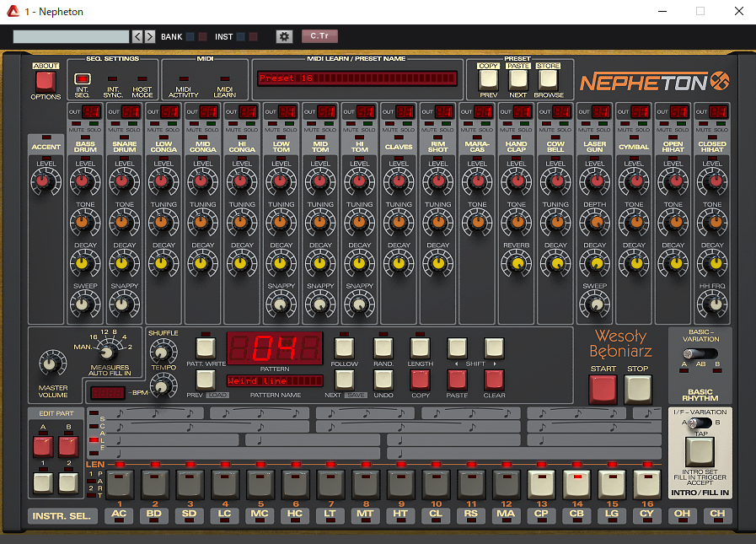The image size is (756, 544).
Task: Select edit part A button
Action: pyautogui.click(x=43, y=446)
